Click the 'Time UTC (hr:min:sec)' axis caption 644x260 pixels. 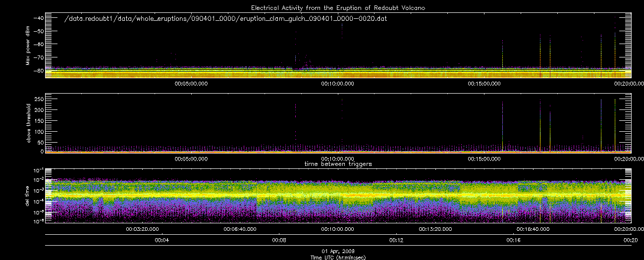(x=338, y=257)
